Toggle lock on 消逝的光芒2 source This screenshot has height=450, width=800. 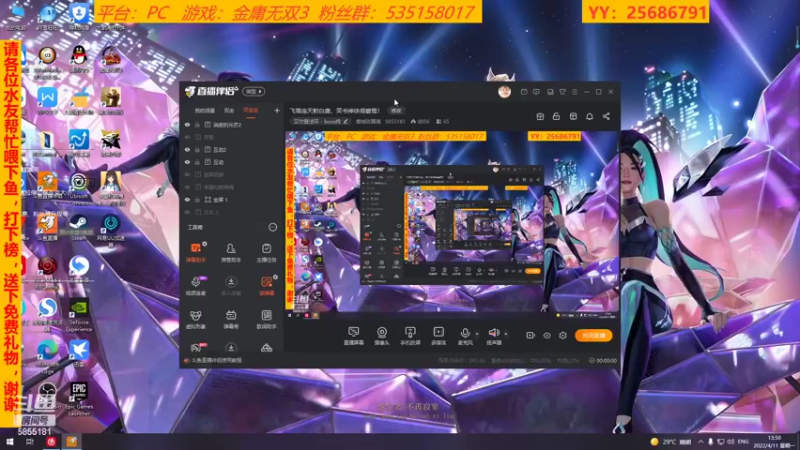[x=197, y=124]
